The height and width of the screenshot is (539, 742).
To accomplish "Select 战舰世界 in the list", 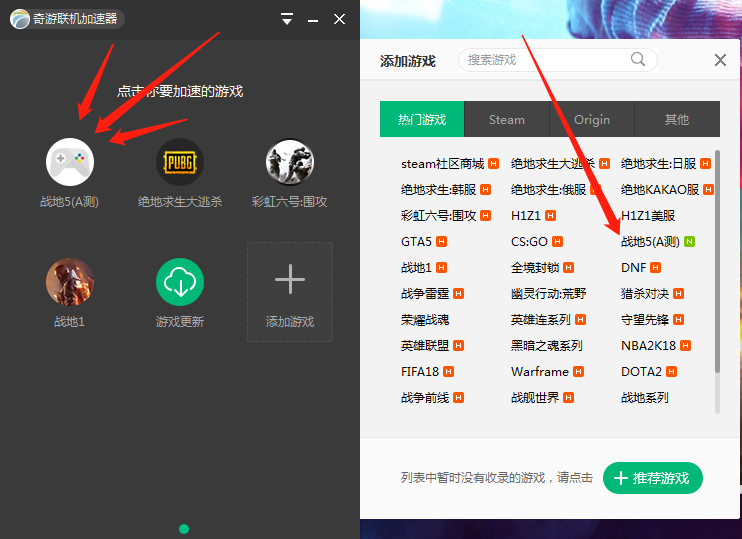I will tap(535, 398).
